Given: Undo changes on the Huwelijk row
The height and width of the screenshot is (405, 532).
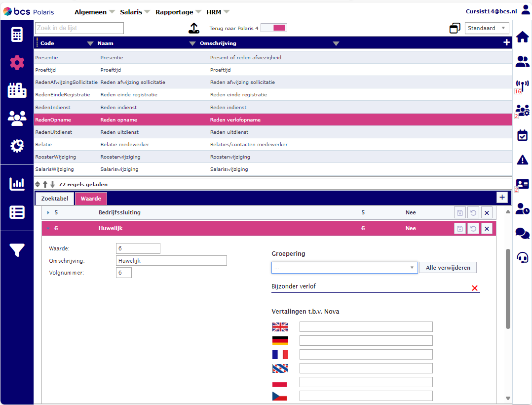Looking at the screenshot, I should 473,229.
